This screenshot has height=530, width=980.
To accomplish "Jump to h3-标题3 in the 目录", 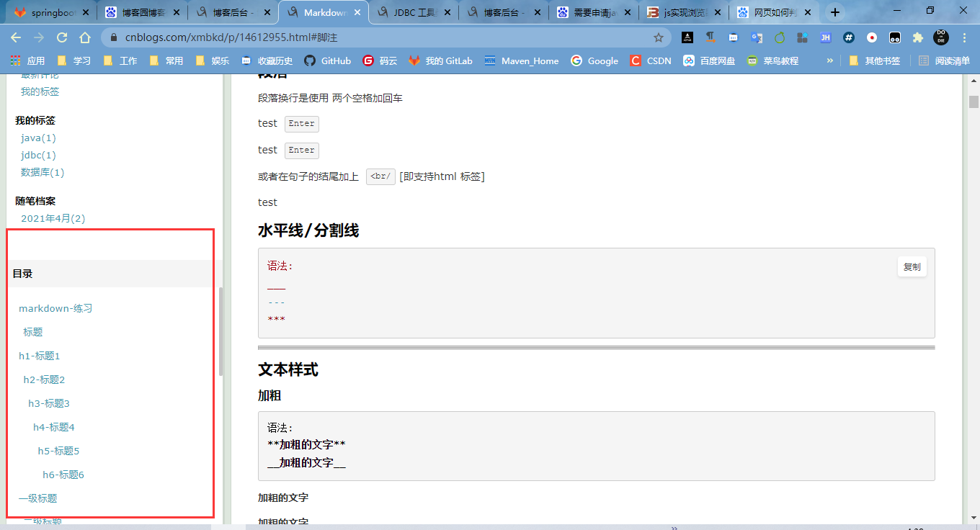I will coord(49,403).
